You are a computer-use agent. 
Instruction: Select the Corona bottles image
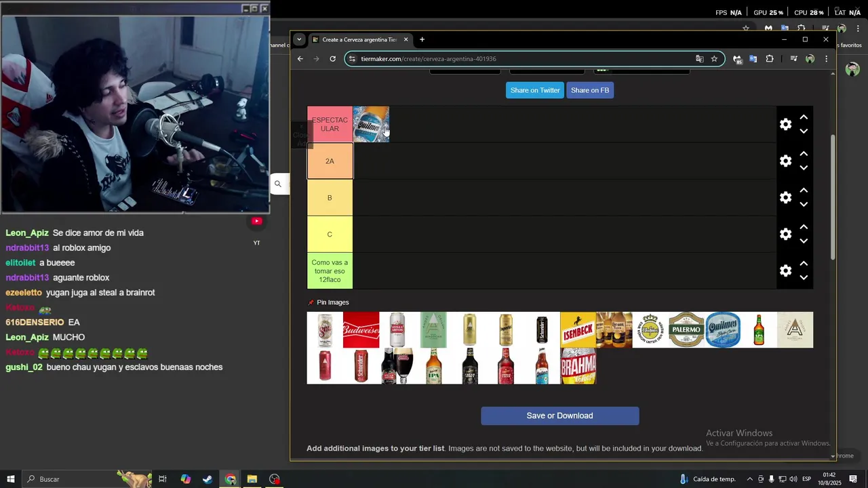click(614, 330)
